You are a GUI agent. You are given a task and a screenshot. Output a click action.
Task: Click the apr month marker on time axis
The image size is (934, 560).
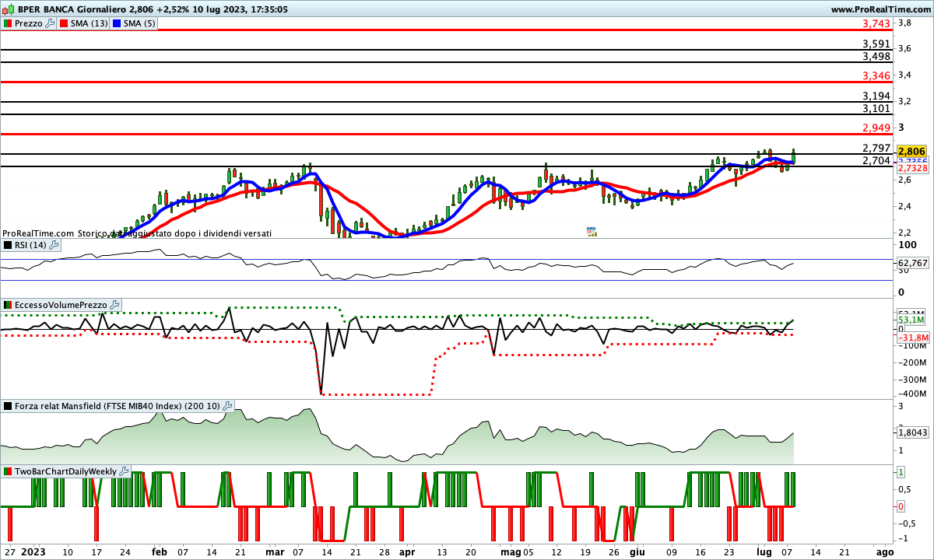[x=407, y=551]
